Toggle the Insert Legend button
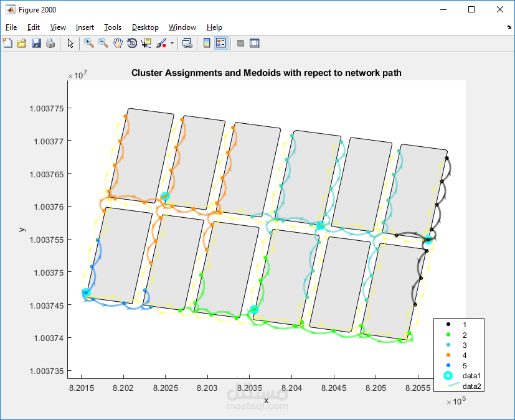Screen dimensions: 515x420 point(221,43)
